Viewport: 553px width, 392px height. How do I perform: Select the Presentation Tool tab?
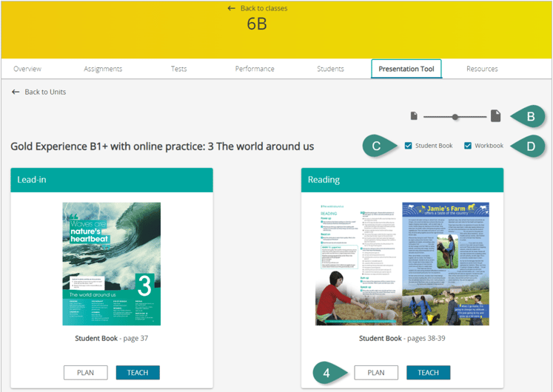tap(406, 69)
